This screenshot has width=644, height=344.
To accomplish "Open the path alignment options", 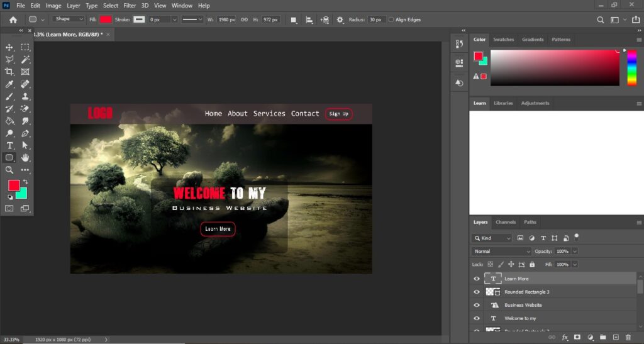I will pyautogui.click(x=309, y=19).
